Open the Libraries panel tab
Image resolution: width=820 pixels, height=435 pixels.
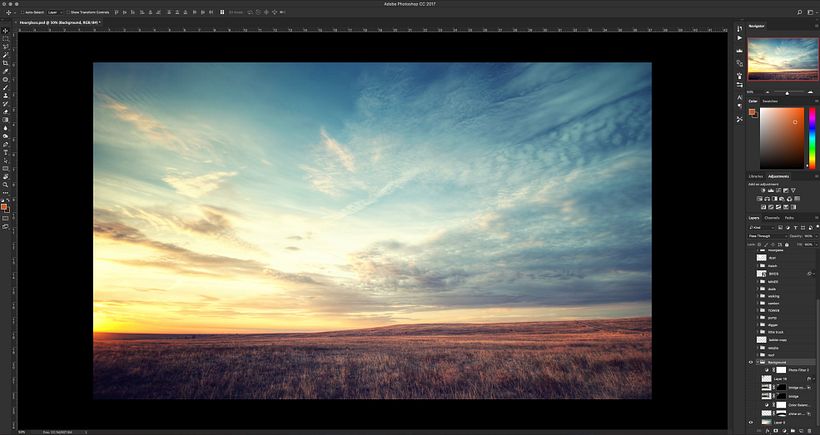755,176
